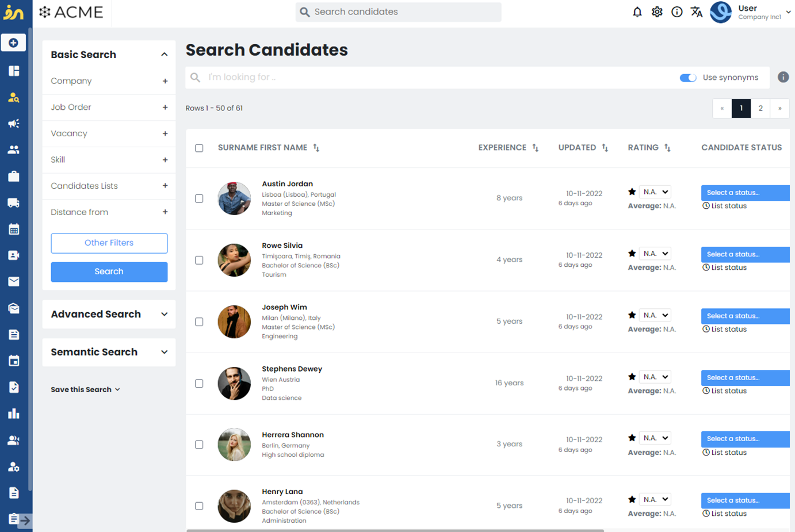Expand the Distance from filter

pos(165,212)
